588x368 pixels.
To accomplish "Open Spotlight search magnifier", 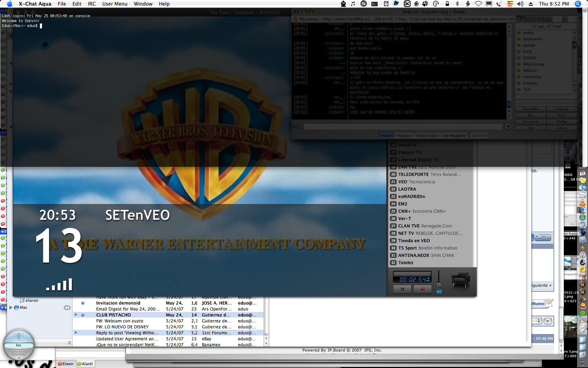I will pyautogui.click(x=578, y=4).
